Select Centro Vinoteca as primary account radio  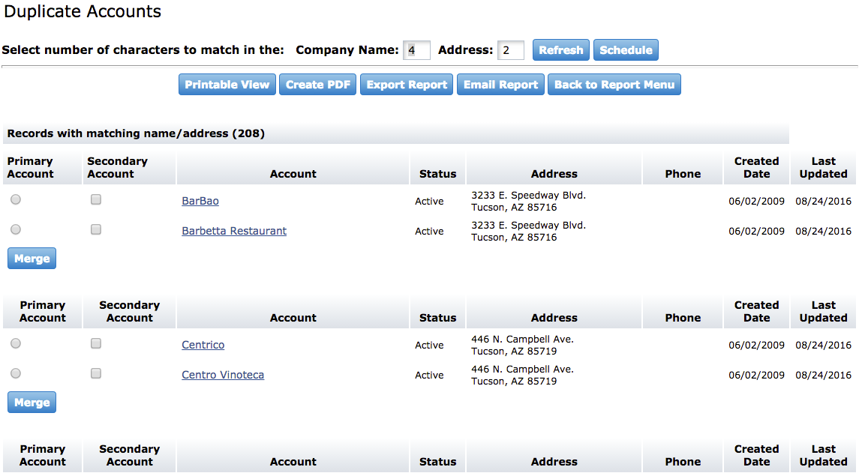click(x=16, y=373)
